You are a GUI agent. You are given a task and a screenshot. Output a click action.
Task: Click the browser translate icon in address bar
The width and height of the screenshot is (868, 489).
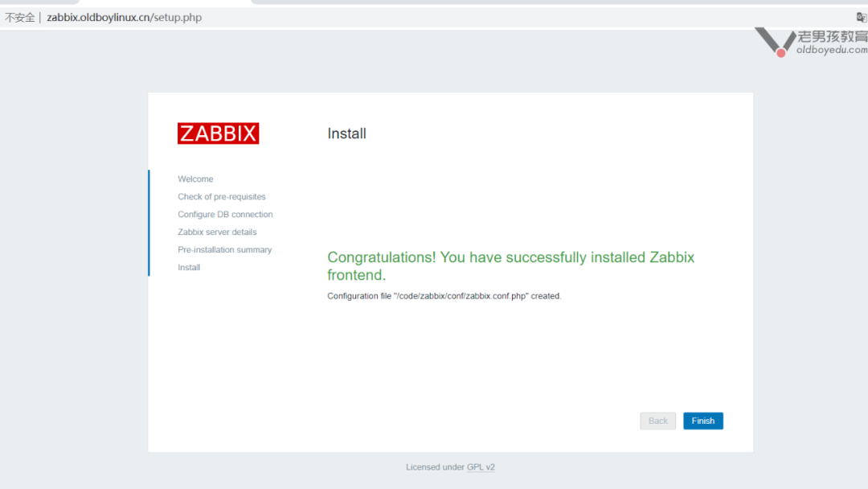click(861, 17)
